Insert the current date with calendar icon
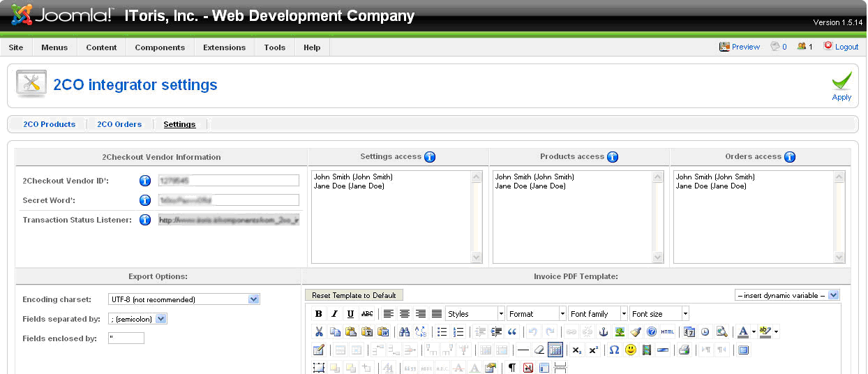Screen dimensions: 868x374 [x=689, y=332]
